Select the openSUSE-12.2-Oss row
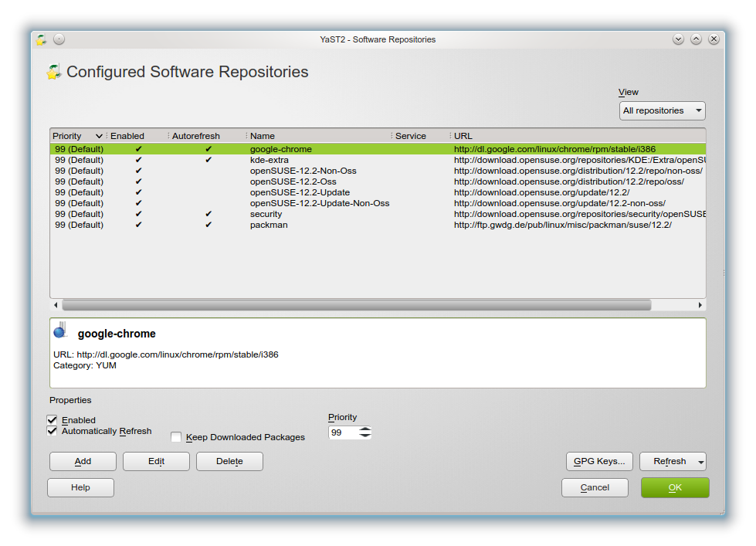The image size is (756, 546). [378, 181]
